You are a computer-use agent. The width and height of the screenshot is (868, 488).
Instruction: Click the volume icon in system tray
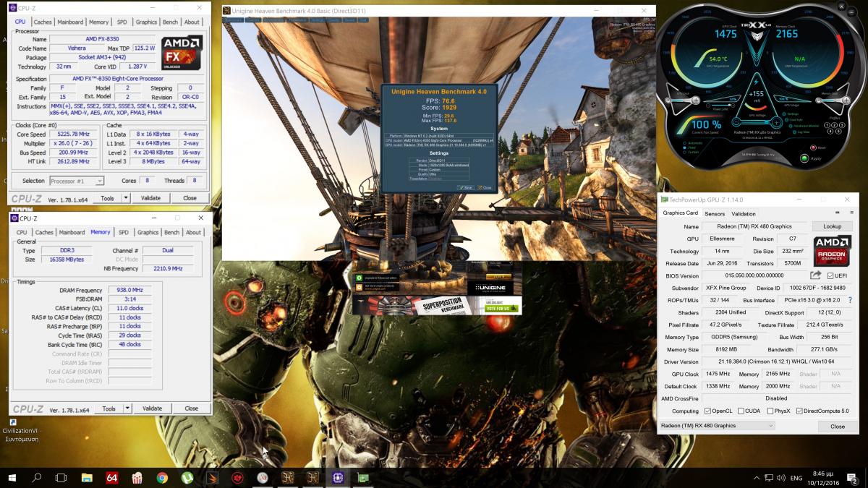pos(780,478)
